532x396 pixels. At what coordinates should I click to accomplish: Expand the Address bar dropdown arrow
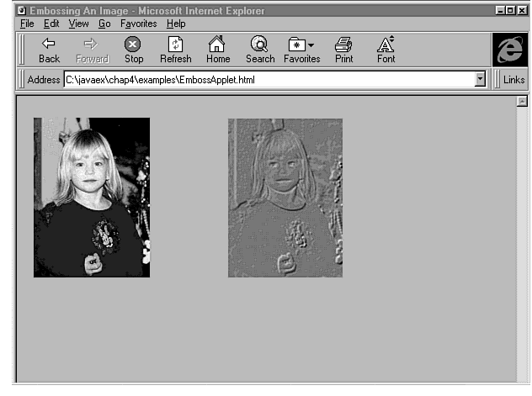click(x=481, y=80)
